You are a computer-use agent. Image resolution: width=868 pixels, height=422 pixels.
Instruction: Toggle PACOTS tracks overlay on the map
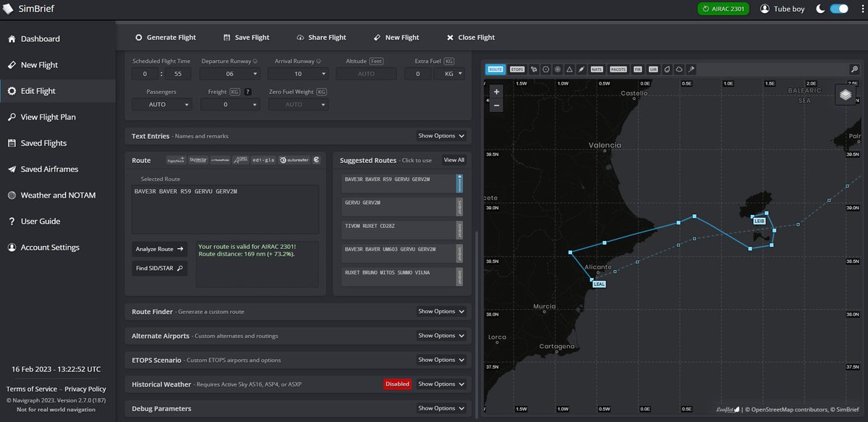pyautogui.click(x=618, y=69)
